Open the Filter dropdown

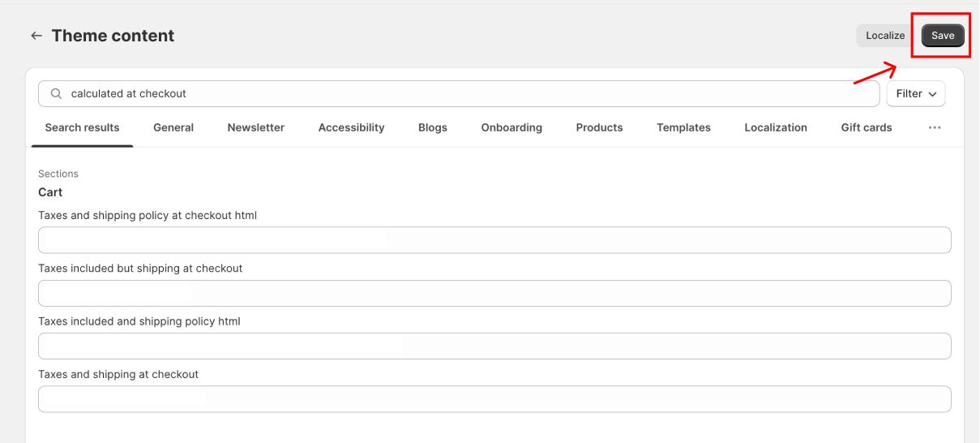916,93
